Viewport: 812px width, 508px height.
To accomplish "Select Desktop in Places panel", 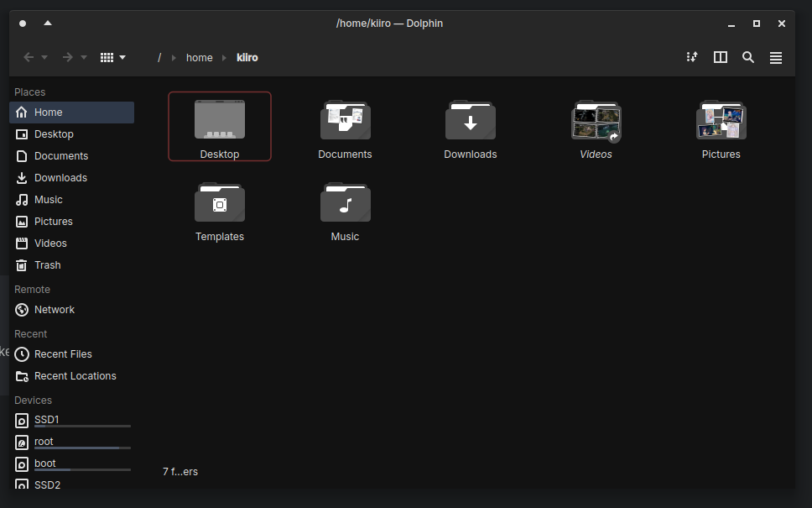I will tap(71, 134).
